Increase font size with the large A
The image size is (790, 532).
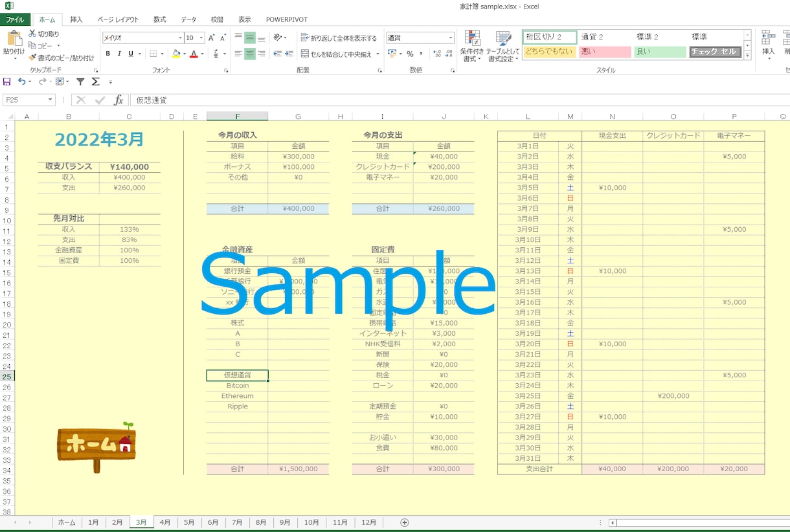click(x=212, y=38)
